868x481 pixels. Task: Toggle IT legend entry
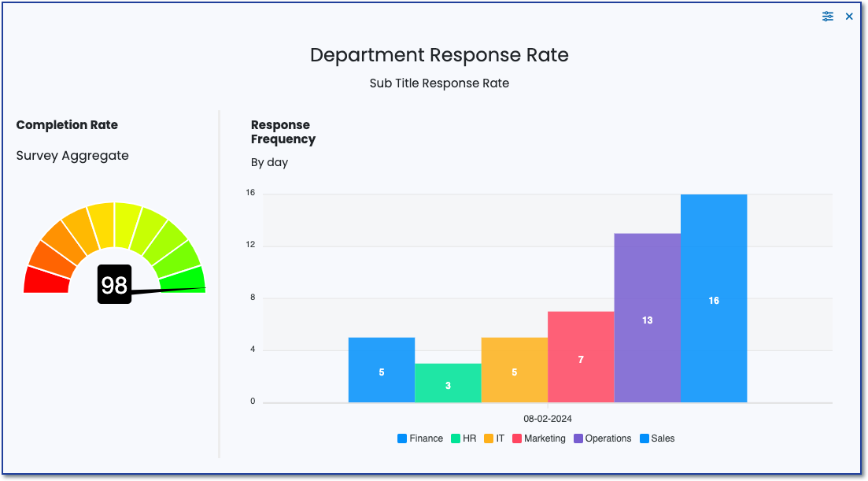(x=494, y=438)
